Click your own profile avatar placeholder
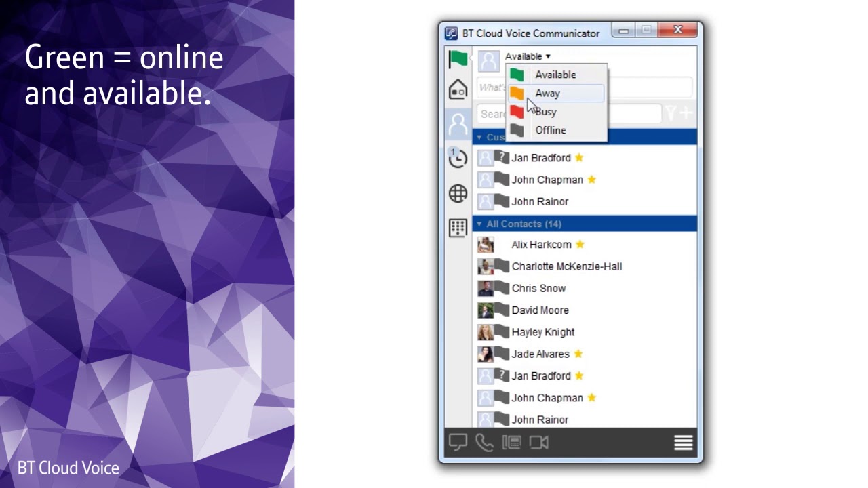868x488 pixels. point(489,61)
